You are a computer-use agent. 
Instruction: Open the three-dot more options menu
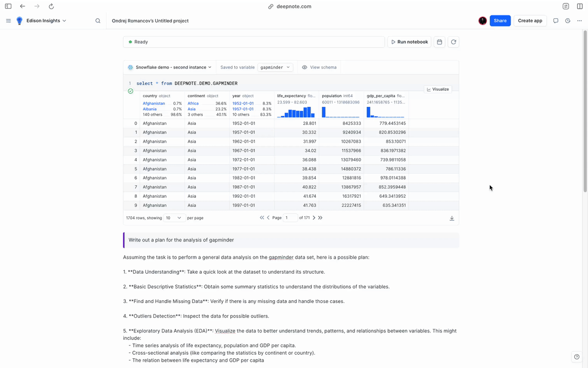(580, 21)
